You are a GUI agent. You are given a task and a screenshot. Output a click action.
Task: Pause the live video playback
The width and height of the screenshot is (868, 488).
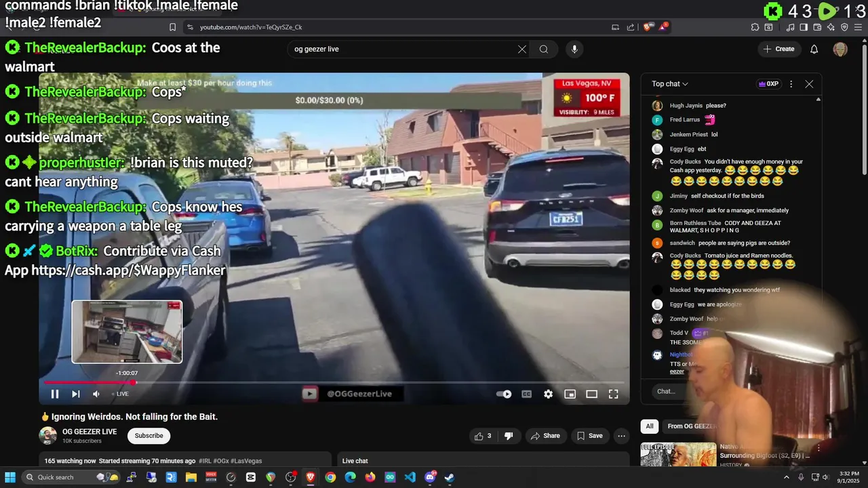point(55,394)
